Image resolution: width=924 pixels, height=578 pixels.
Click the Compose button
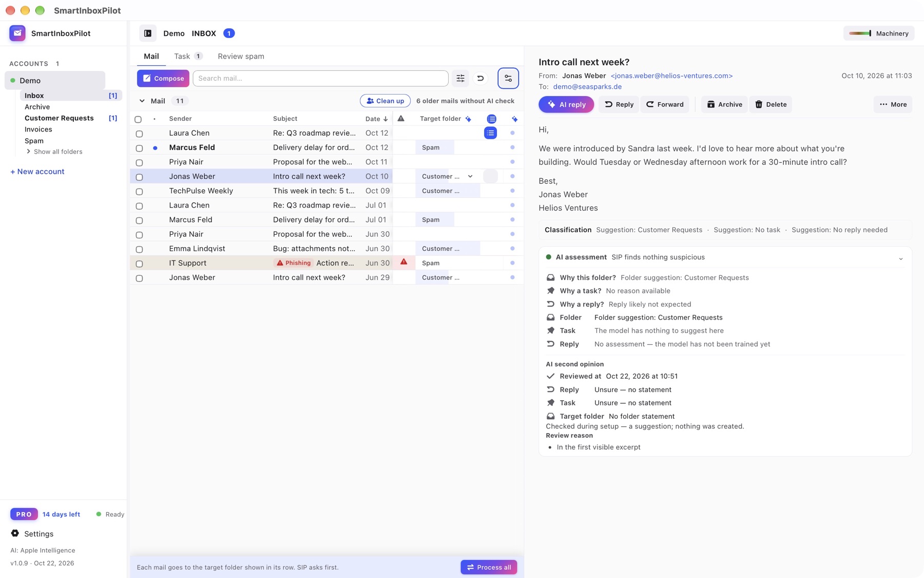tap(163, 78)
